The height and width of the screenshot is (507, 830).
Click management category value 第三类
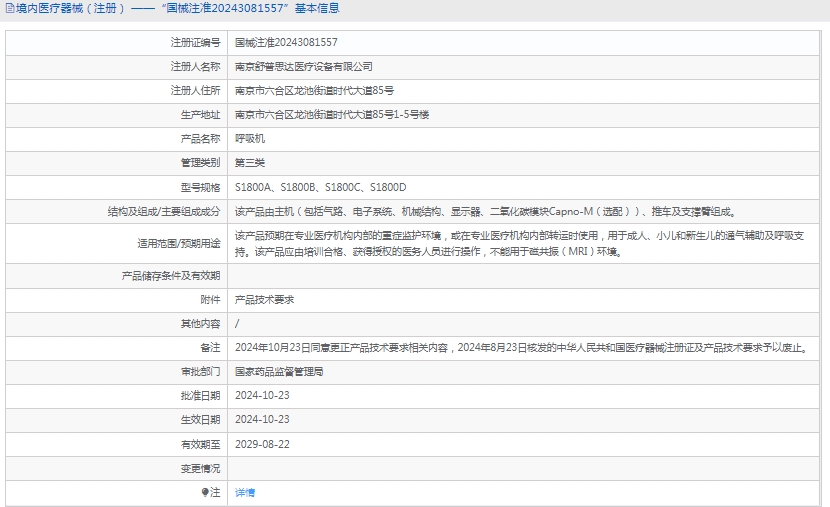click(x=249, y=162)
